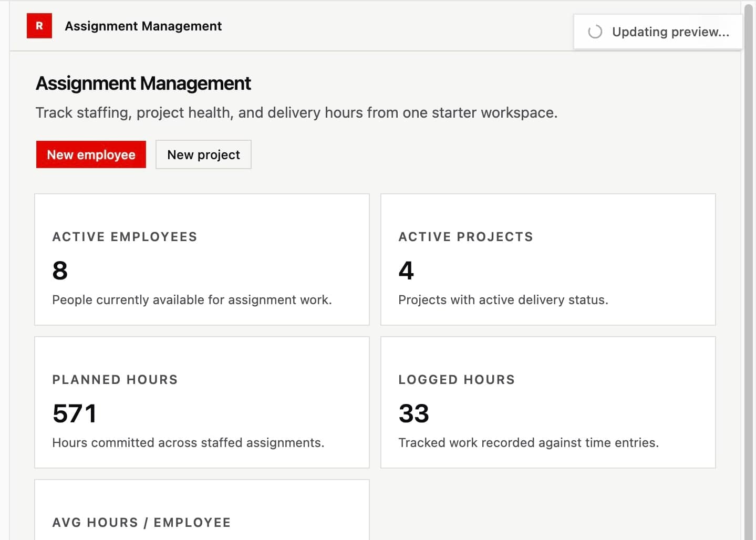Viewport: 756px width, 540px height.
Task: Click the ACTIVE EMPLOYEES label
Action: pos(125,237)
